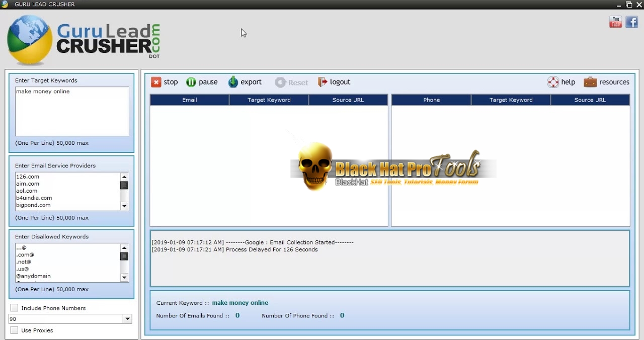Click the Email Service Providers scrollbar thumb

tap(124, 185)
